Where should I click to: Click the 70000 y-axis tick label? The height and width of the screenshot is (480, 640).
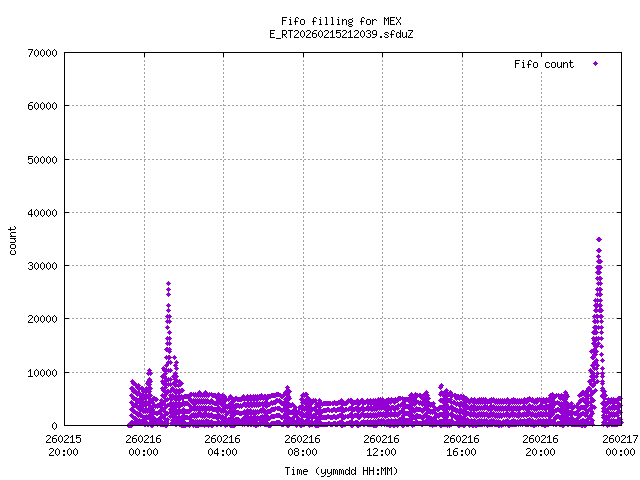coord(40,53)
